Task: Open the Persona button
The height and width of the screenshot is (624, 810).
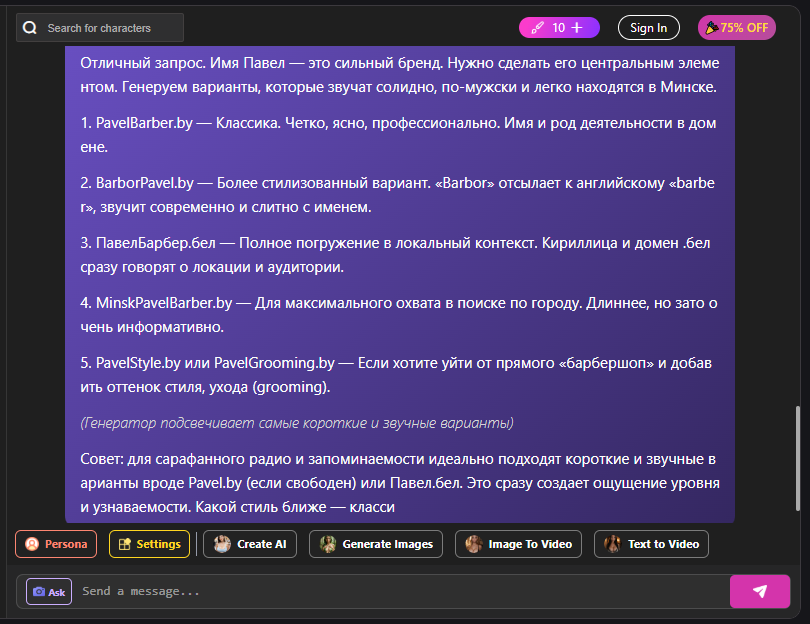Action: [56, 544]
